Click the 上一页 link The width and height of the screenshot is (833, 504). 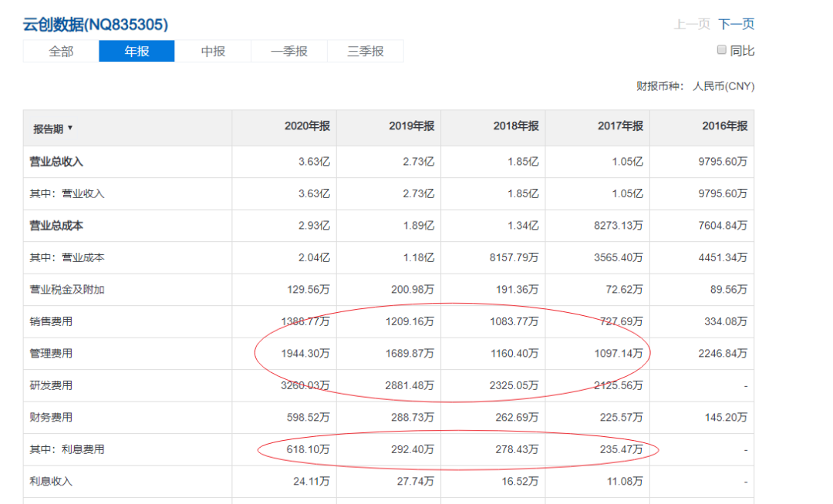coord(692,24)
